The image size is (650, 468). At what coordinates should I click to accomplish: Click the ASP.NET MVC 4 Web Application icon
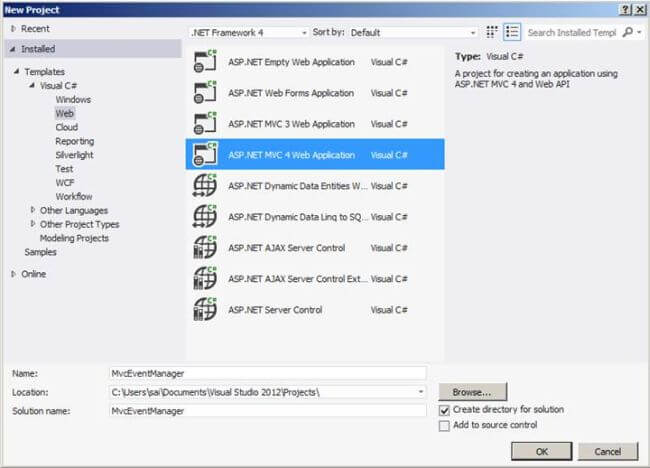(x=205, y=154)
